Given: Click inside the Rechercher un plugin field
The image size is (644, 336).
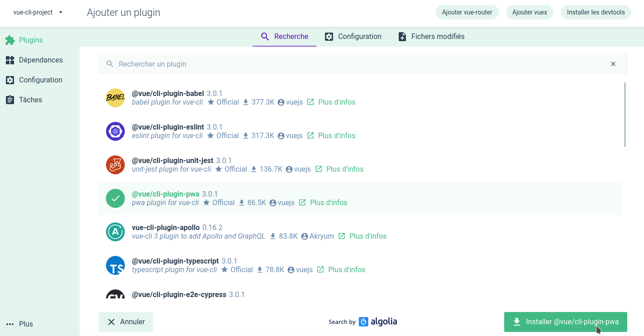Looking at the screenshot, I should [317, 64].
